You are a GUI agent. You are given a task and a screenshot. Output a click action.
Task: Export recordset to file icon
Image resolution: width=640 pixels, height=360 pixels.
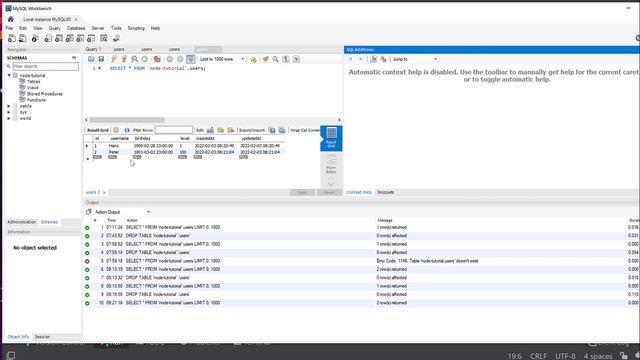[272, 130]
